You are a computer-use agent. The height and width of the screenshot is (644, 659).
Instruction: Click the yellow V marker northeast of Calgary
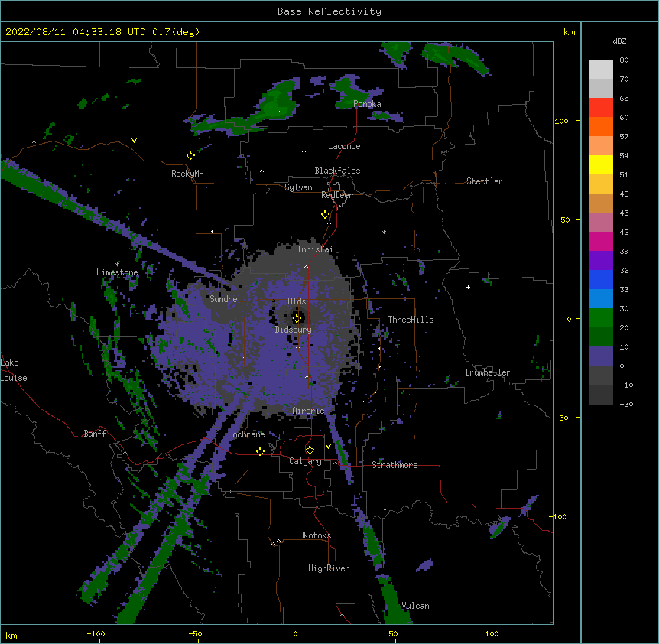pyautogui.click(x=328, y=447)
